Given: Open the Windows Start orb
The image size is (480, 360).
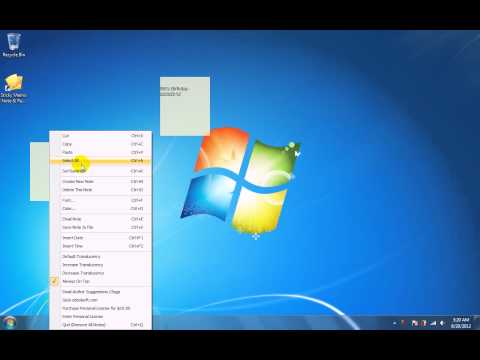Looking at the screenshot, I should [10, 323].
